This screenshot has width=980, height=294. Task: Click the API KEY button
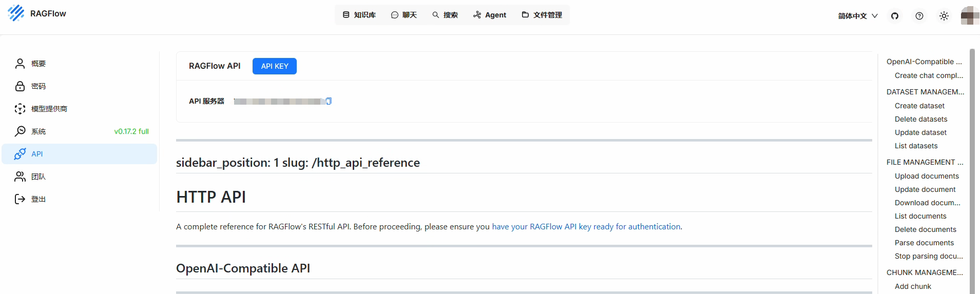coord(275,66)
